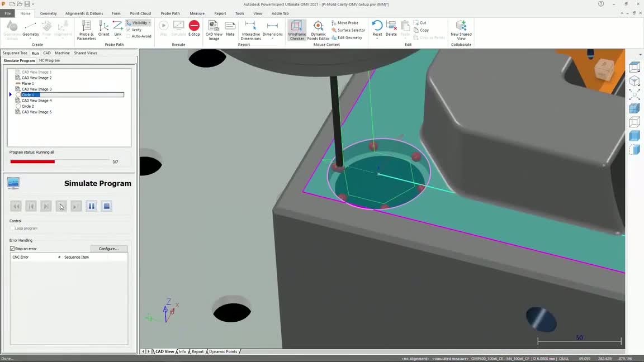Image resolution: width=644 pixels, height=362 pixels.
Task: Switch to the Info bottom tab
Action: (x=182, y=352)
